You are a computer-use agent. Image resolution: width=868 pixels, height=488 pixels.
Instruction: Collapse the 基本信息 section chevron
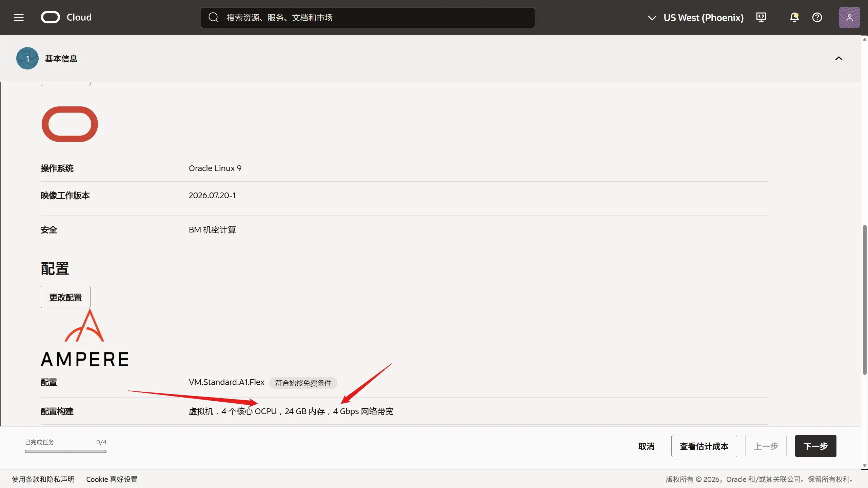[839, 58]
